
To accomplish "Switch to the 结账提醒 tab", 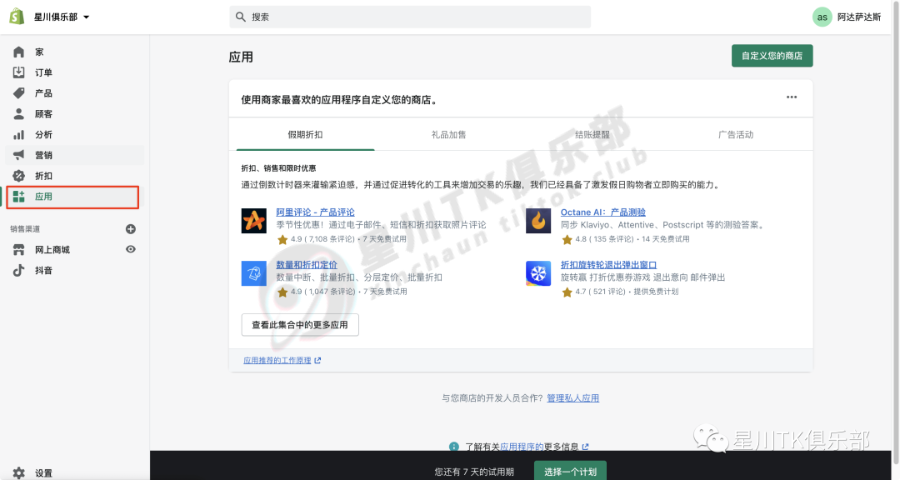I will [592, 135].
